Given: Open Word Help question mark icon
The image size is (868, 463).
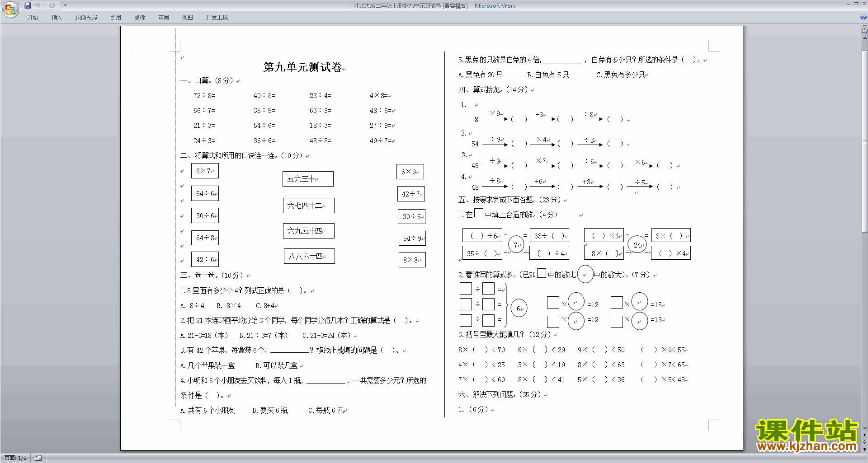Looking at the screenshot, I should click(x=863, y=17).
